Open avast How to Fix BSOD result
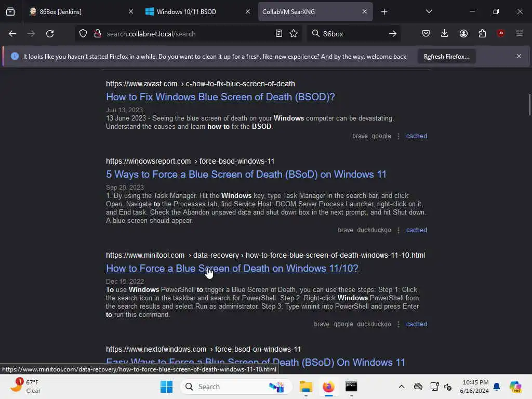Screen dimensions: 532x399 pos(220,97)
